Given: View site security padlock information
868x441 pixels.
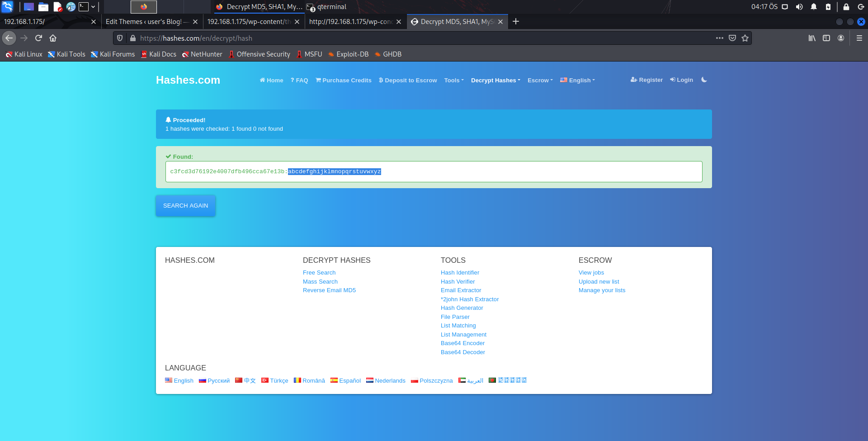Looking at the screenshot, I should [133, 38].
